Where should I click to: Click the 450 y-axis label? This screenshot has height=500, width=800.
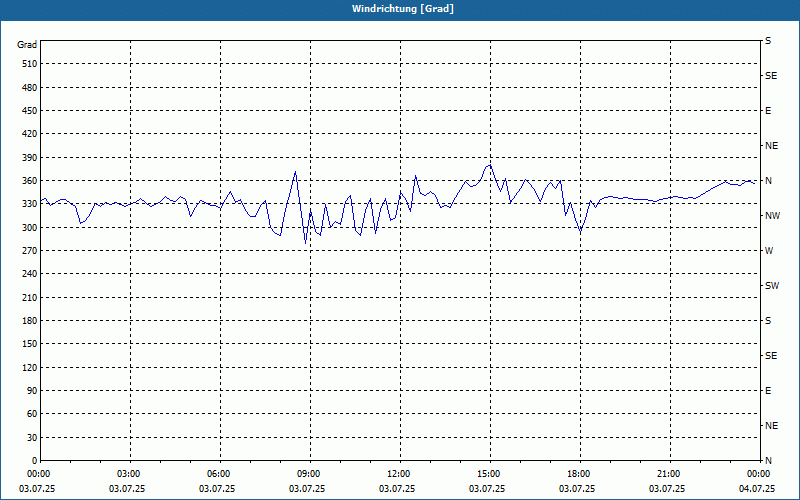[x=30, y=111]
